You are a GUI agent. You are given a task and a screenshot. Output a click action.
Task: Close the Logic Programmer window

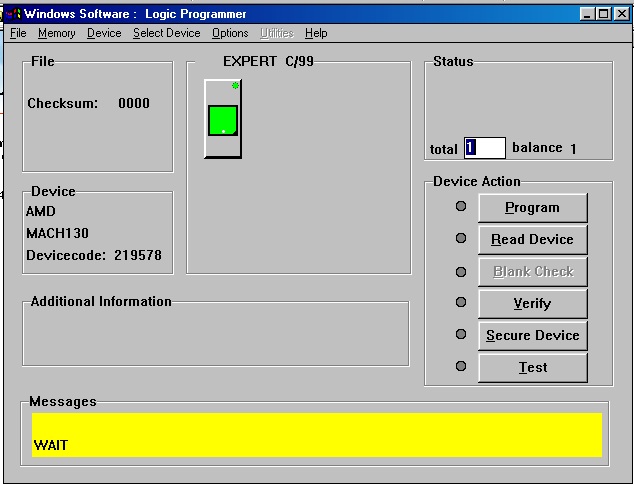(x=621, y=14)
